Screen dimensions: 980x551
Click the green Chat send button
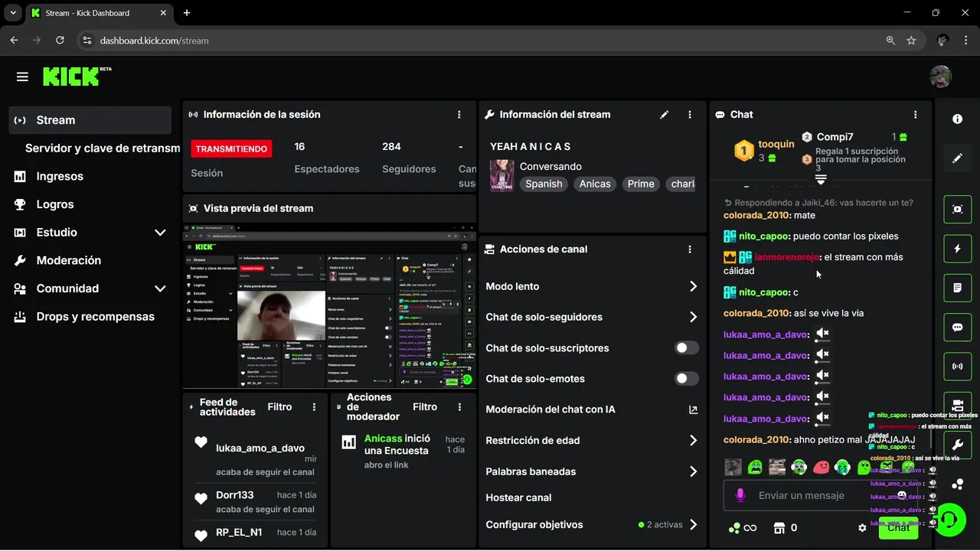point(898,528)
